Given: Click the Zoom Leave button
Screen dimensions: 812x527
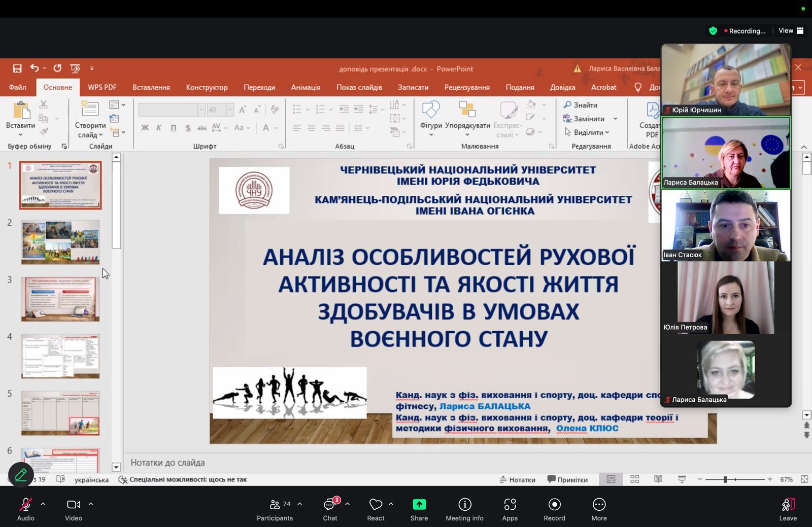Looking at the screenshot, I should tap(788, 509).
